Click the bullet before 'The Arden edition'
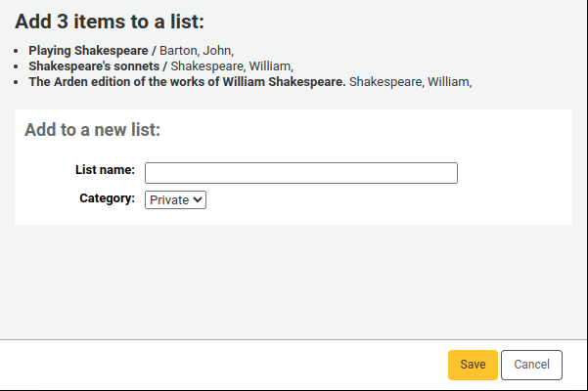This screenshot has width=588, height=391. pyautogui.click(x=20, y=82)
